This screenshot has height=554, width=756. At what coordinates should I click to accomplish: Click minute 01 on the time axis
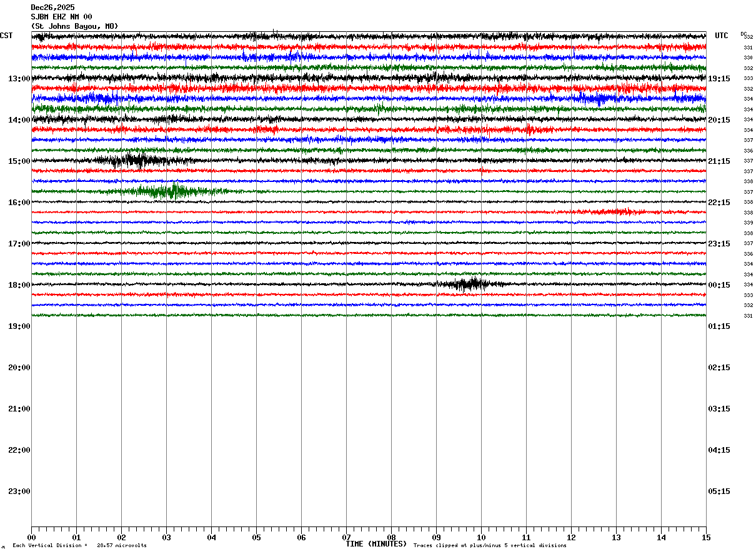point(76,537)
